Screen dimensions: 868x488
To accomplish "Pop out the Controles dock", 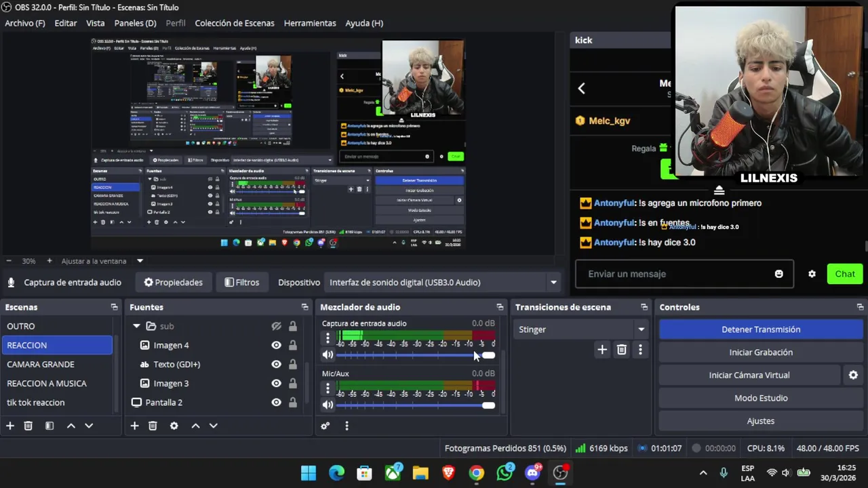I will pos(860,307).
